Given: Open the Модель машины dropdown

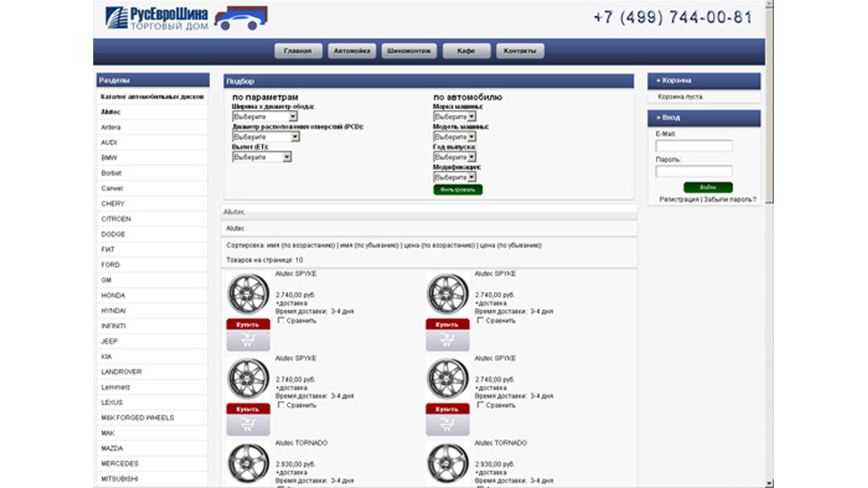Looking at the screenshot, I should 454,136.
